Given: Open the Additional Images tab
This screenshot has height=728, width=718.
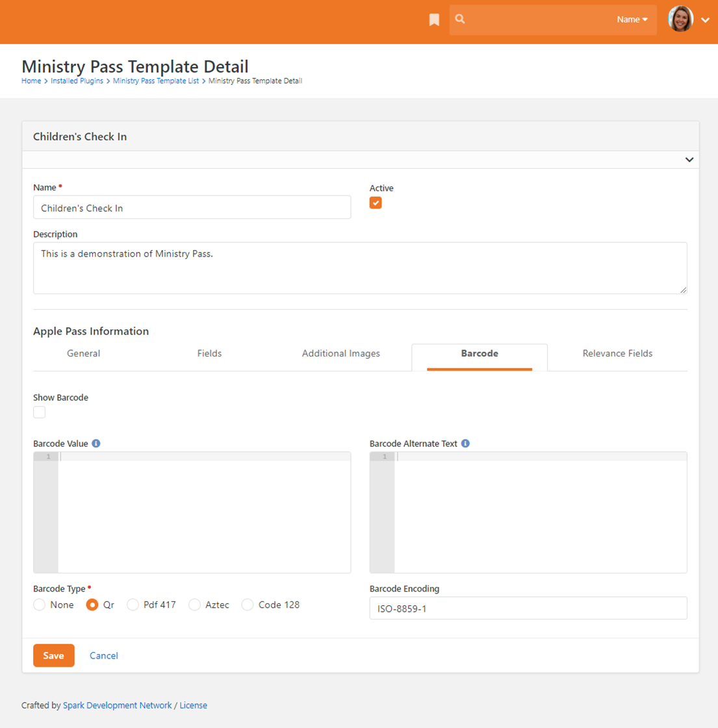Looking at the screenshot, I should tap(340, 353).
